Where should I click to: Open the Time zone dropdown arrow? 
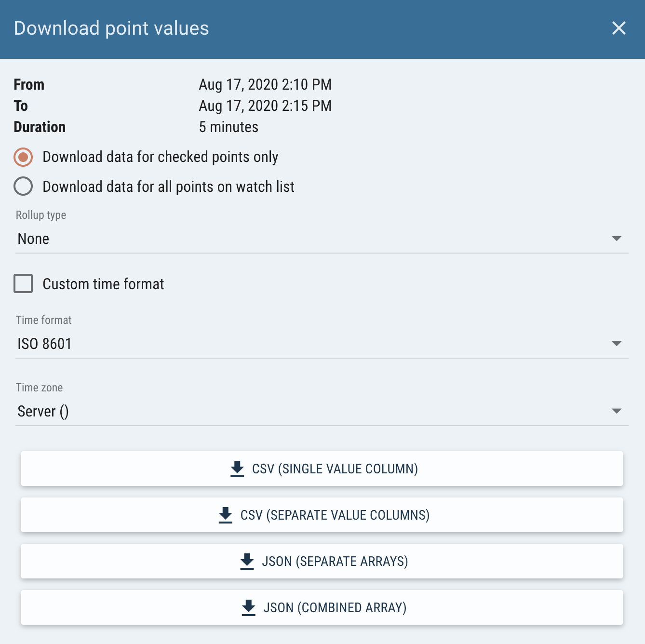click(616, 411)
